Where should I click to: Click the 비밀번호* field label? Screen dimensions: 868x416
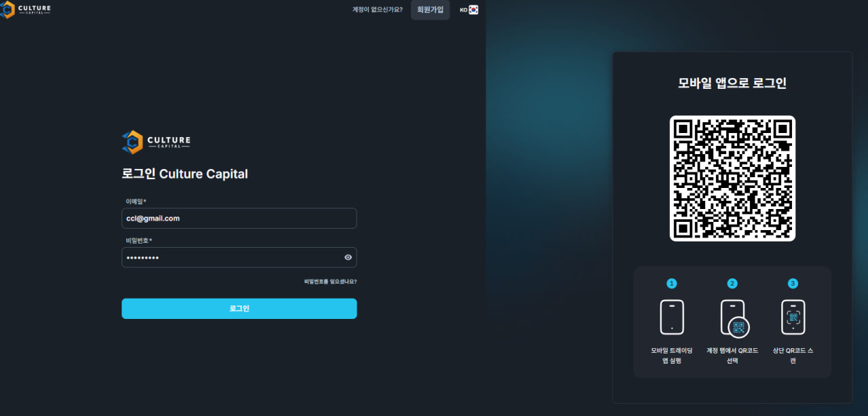click(138, 240)
